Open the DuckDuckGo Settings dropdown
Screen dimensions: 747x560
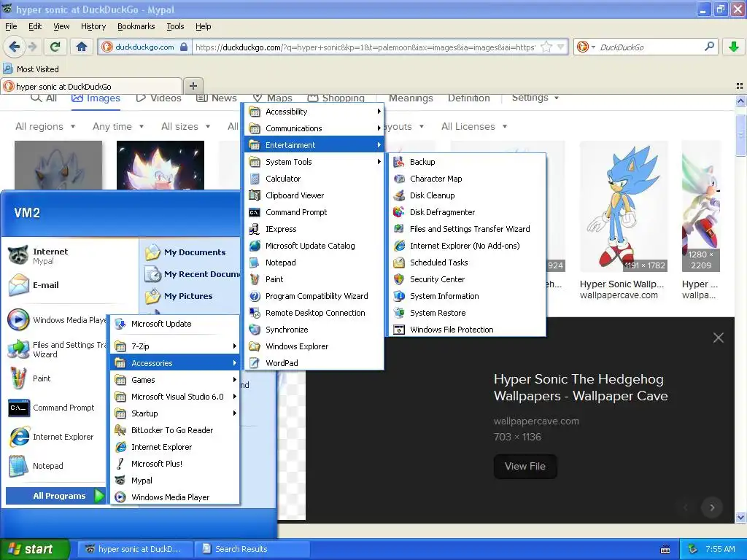tap(535, 98)
